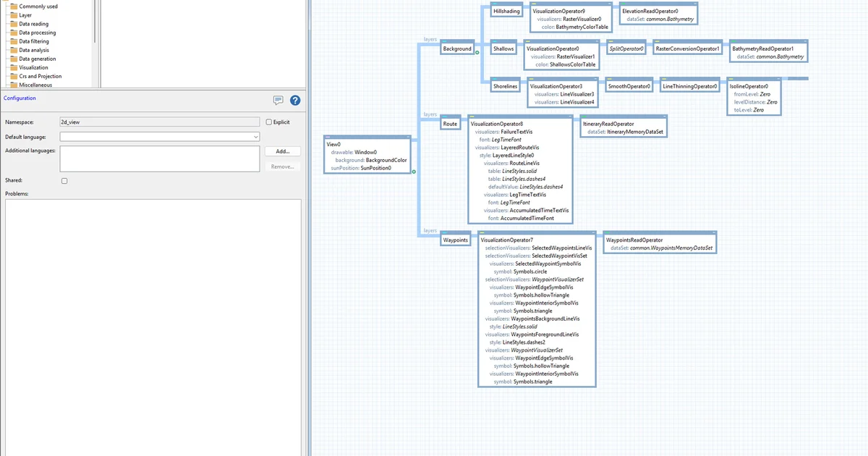868x456 pixels.
Task: Select the Data analysis category
Action: pyautogui.click(x=34, y=50)
